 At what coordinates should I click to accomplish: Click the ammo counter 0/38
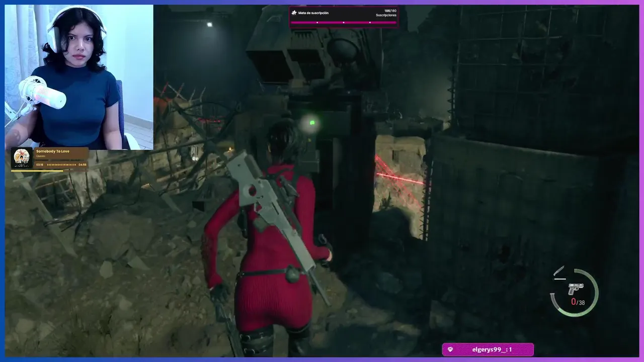coord(578,302)
